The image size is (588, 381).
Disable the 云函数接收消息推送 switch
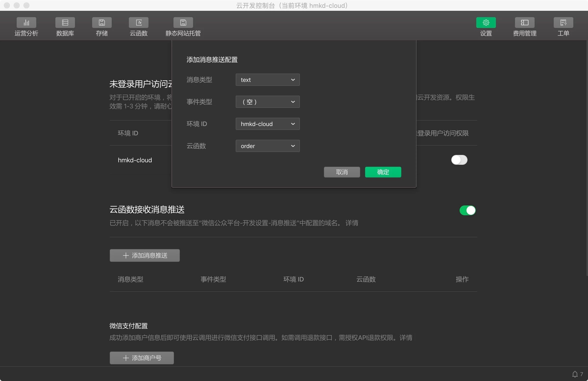point(467,210)
